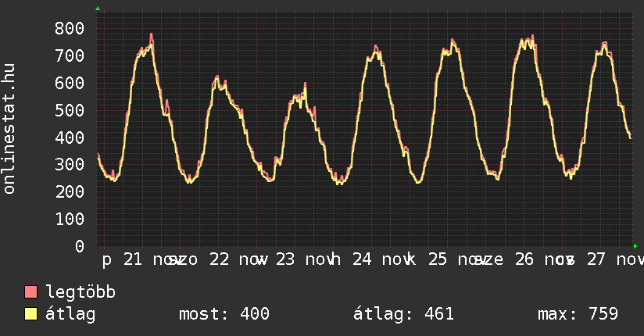Click the 'max: 759' statistic
The width and height of the screenshot is (644, 336).
pos(578,314)
